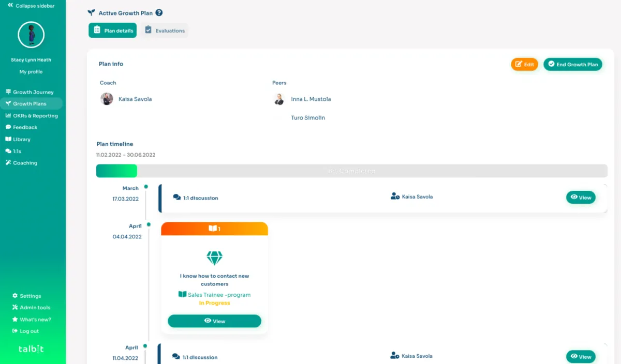The image size is (621, 364).
Task: Go to the 1:1s section
Action: 18,151
